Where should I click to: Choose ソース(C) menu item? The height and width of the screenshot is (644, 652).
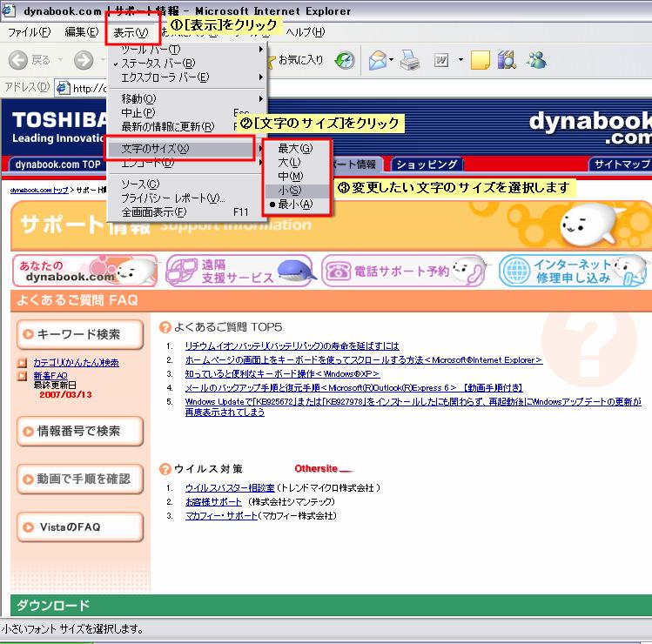186,184
